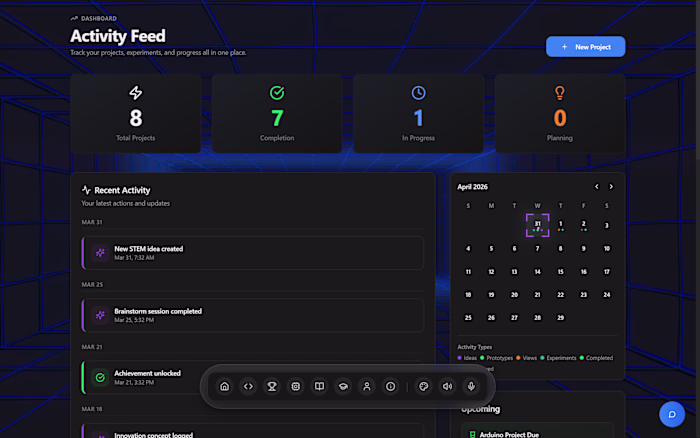Click the MAR 25 date header

click(92, 284)
